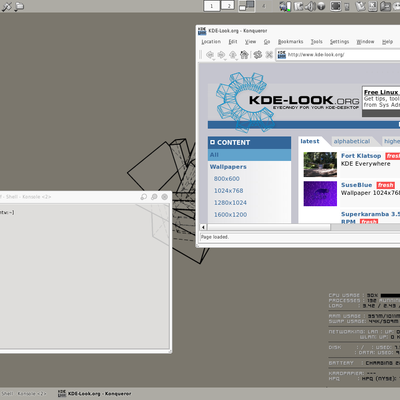Open Konqueror's Edit menu
The height and width of the screenshot is (400, 400).
pyautogui.click(x=233, y=42)
